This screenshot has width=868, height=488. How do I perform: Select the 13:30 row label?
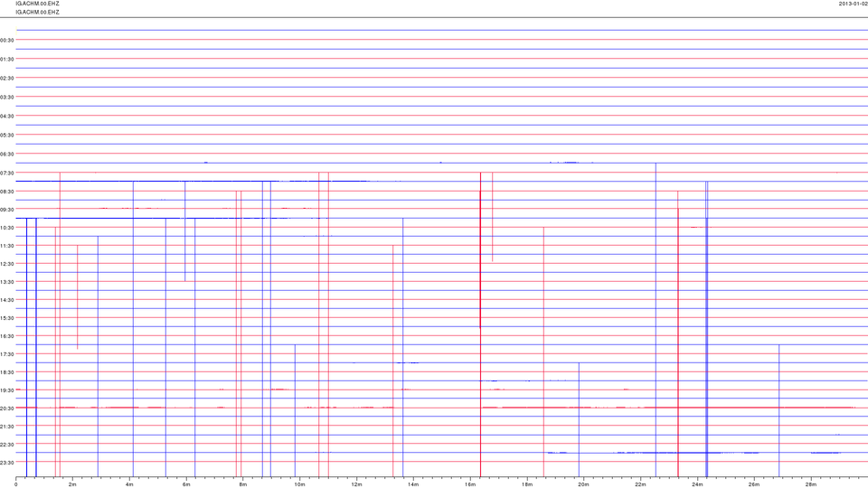(x=6, y=282)
